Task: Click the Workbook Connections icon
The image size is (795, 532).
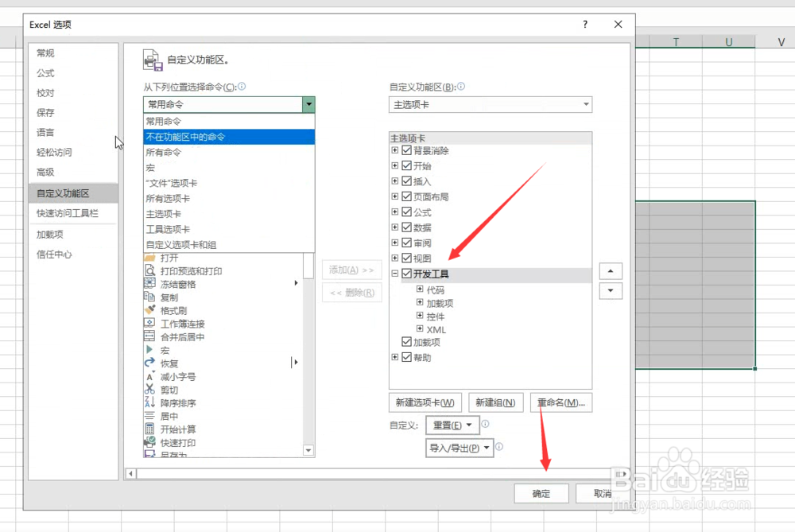Action: point(149,324)
